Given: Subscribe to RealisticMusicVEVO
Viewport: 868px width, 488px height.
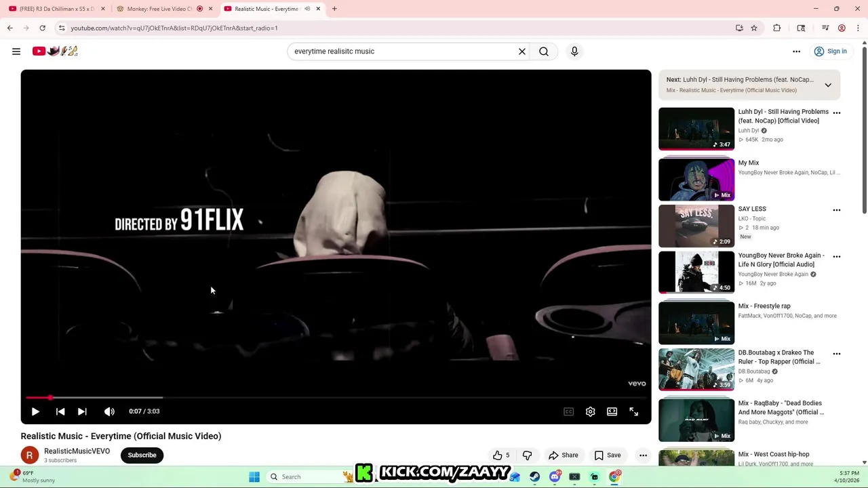Looking at the screenshot, I should point(142,455).
